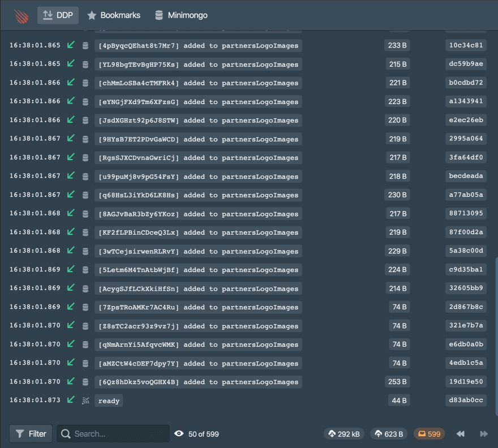This screenshot has height=448, width=498.
Task: Click the 233 B size value
Action: tap(397, 45)
